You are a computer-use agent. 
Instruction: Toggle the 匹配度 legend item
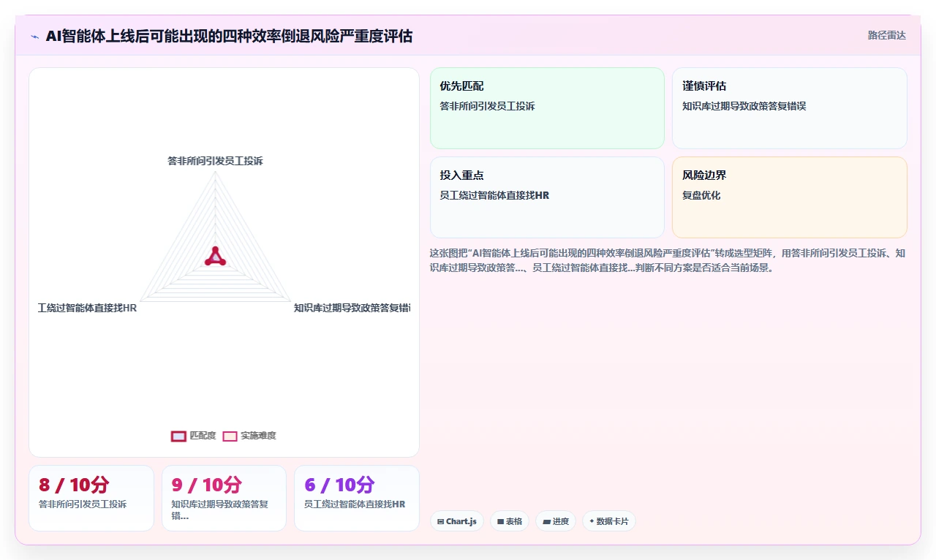pos(194,436)
